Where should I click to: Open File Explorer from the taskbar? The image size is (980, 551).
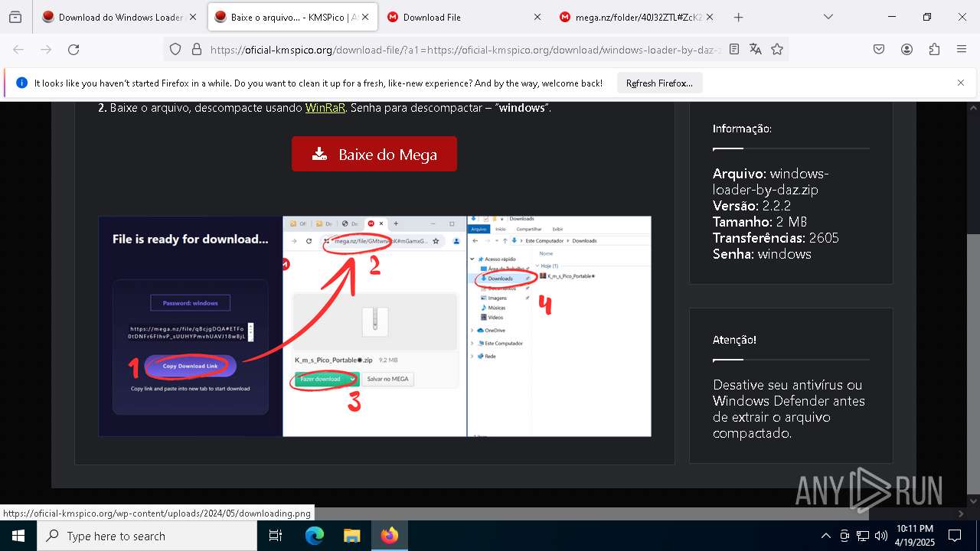tap(351, 536)
